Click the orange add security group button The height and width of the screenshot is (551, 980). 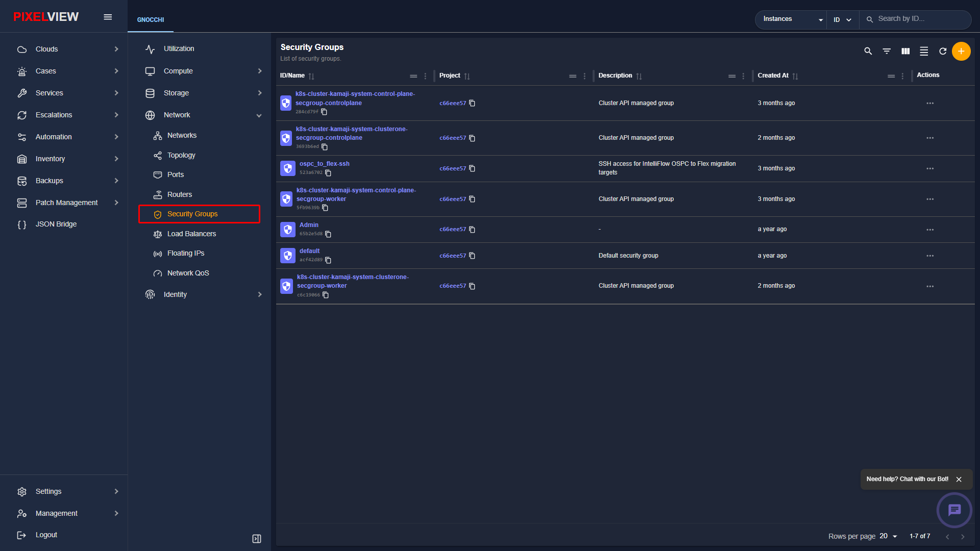[961, 51]
